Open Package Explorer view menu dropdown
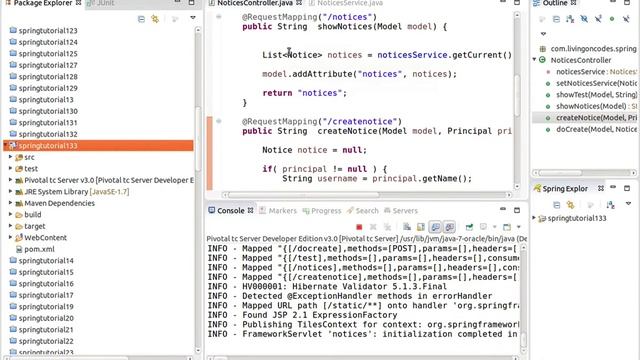The image size is (640, 360). pyautogui.click(x=193, y=18)
